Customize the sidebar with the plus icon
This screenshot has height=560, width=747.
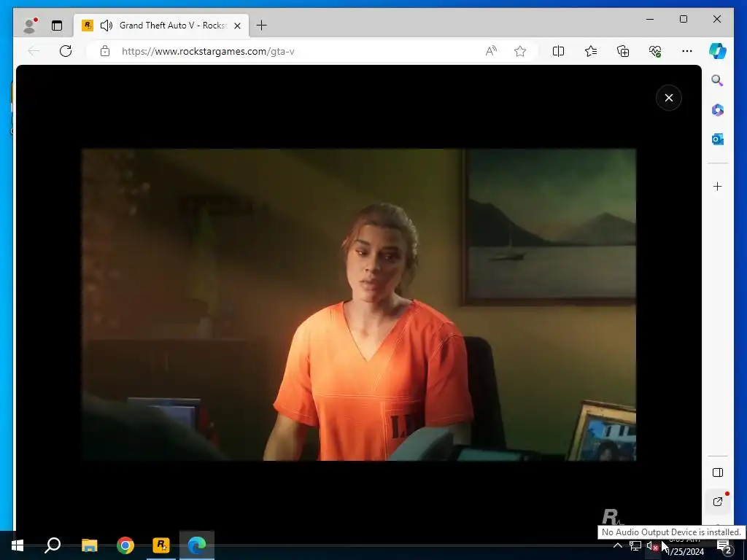point(718,186)
